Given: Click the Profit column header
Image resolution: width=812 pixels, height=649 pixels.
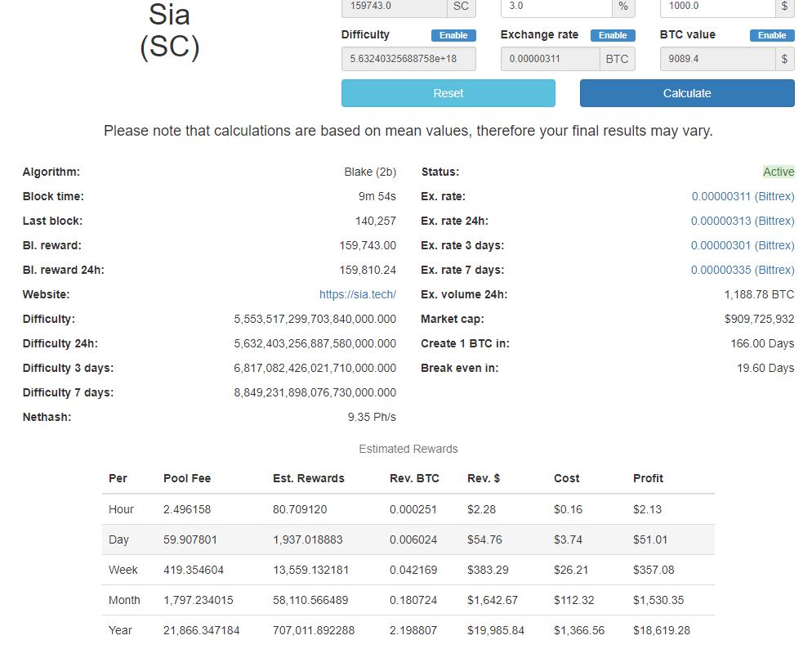Looking at the screenshot, I should (x=648, y=479).
